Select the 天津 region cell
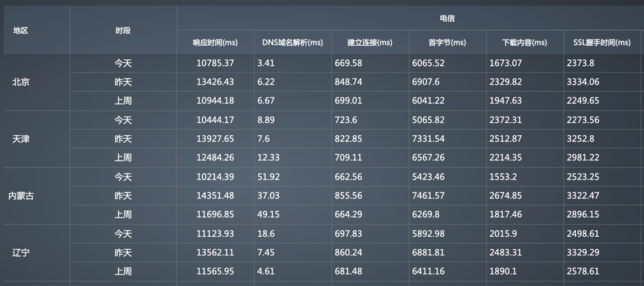 coord(20,139)
